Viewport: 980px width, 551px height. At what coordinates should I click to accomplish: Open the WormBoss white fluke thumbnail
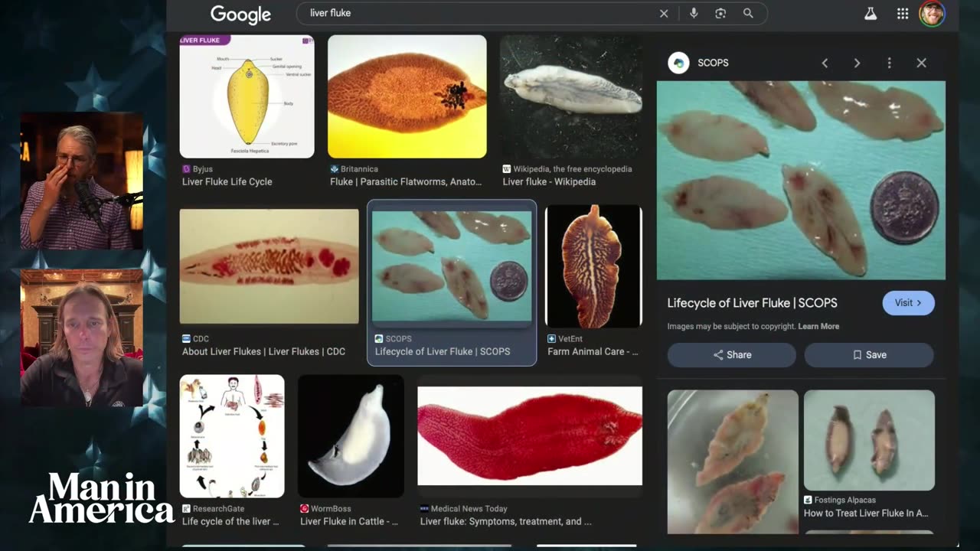(351, 436)
